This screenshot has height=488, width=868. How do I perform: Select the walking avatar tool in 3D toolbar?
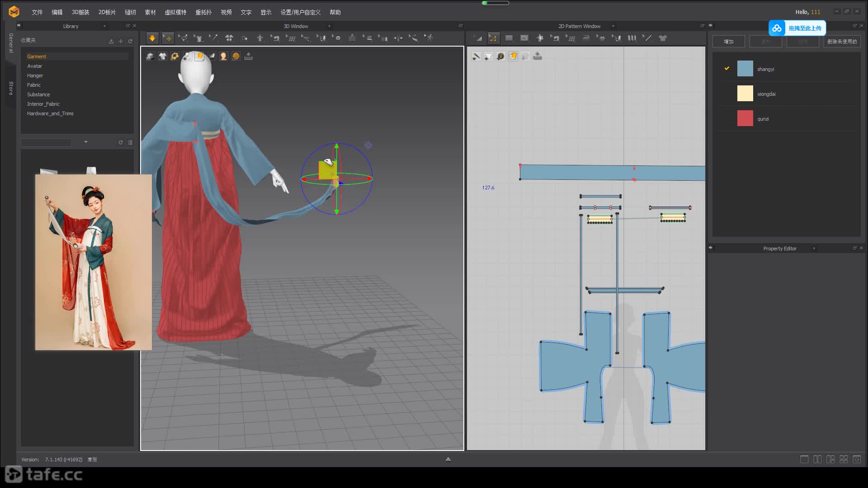[x=429, y=38]
